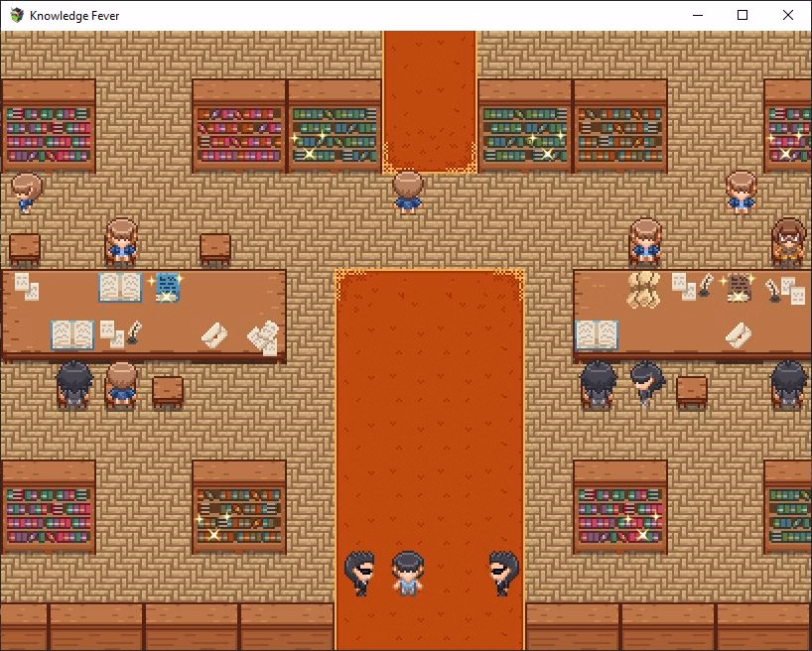Examine the brown-book shelf right of the sparkling green shelf on the right
812x651 pixels.
point(619,126)
